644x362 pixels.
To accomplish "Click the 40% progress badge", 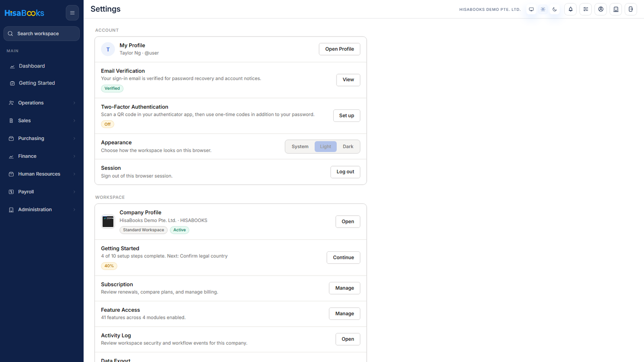I will coord(109,266).
